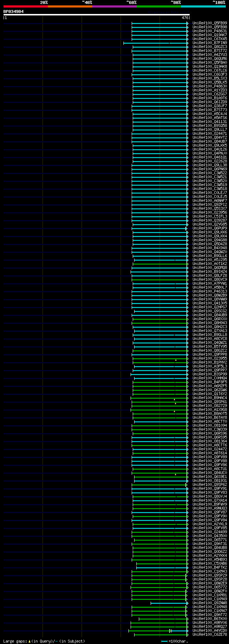Select the label UniRef100_Q94G88

210,240
